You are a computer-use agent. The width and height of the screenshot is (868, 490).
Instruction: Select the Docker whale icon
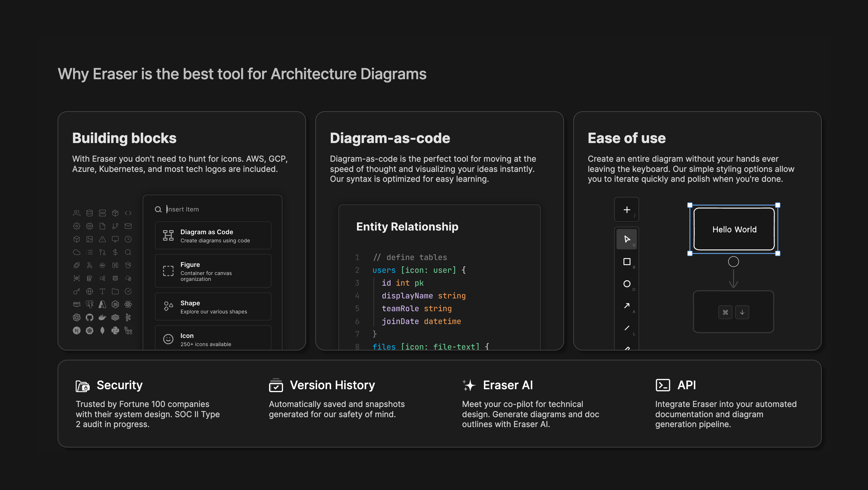pos(102,317)
